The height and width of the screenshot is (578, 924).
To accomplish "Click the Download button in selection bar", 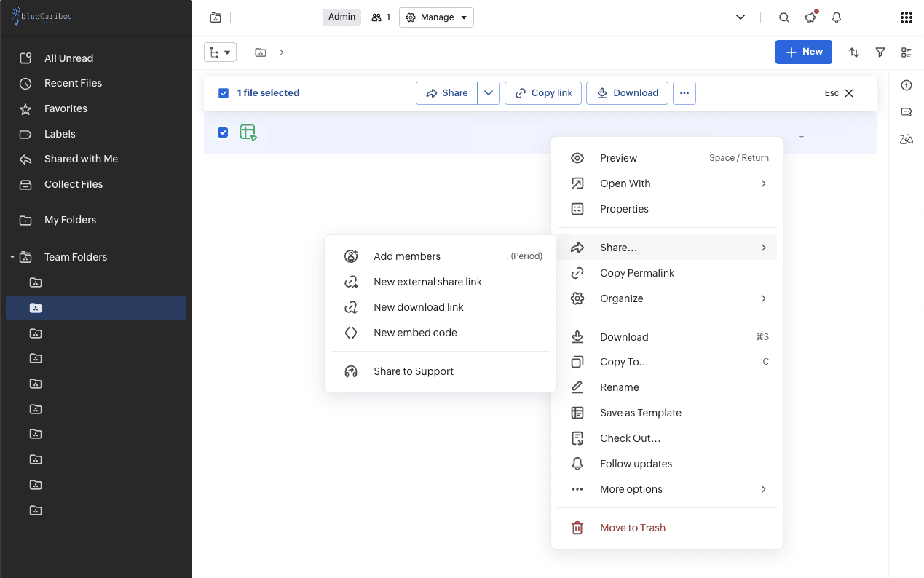I will click(627, 93).
